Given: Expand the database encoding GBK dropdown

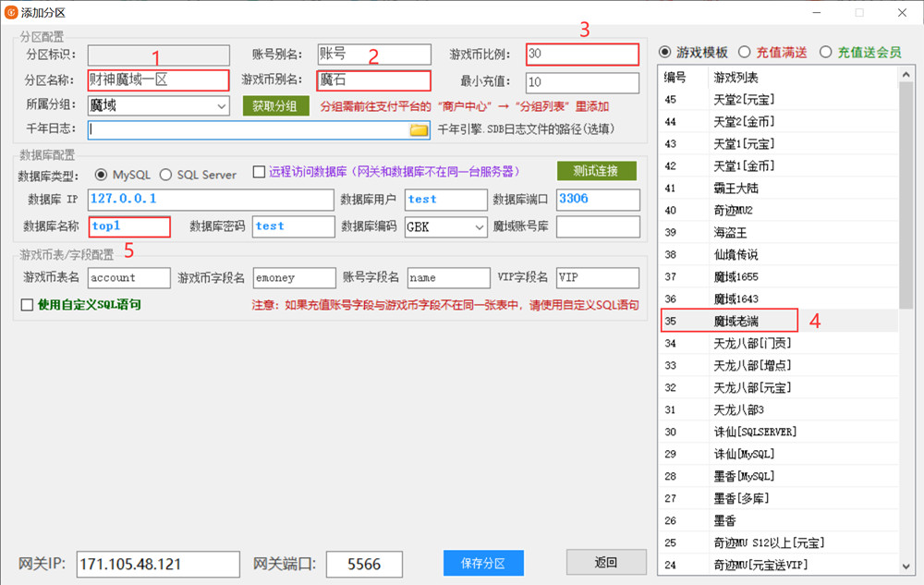Looking at the screenshot, I should (479, 226).
